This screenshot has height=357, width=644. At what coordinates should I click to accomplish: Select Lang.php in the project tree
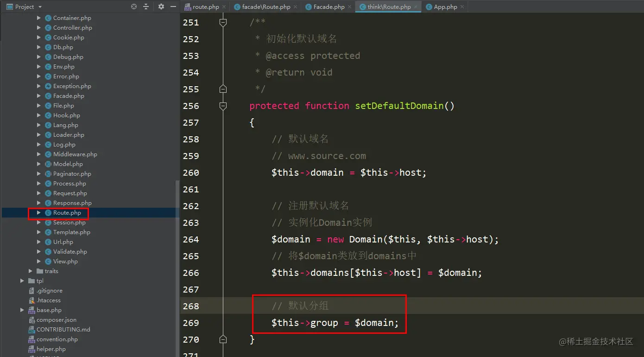click(x=66, y=125)
